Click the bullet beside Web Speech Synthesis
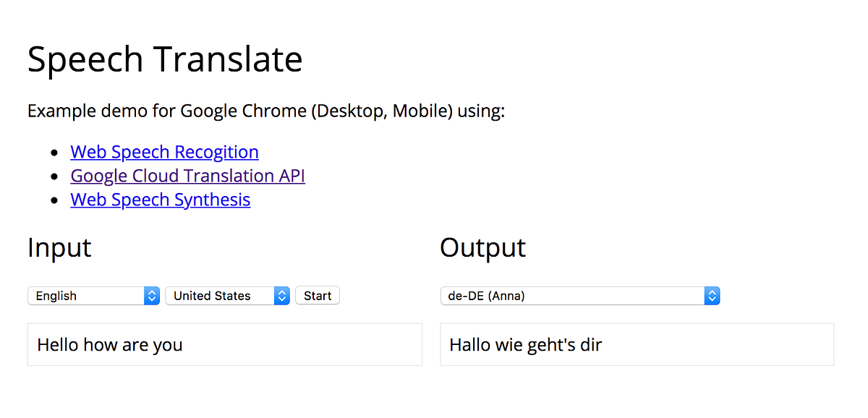Image resolution: width=868 pixels, height=418 pixels. click(54, 201)
